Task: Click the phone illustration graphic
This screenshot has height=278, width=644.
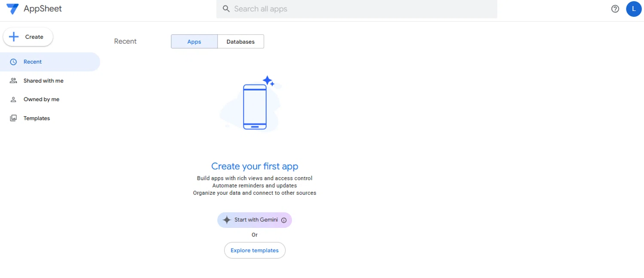Action: tap(255, 106)
